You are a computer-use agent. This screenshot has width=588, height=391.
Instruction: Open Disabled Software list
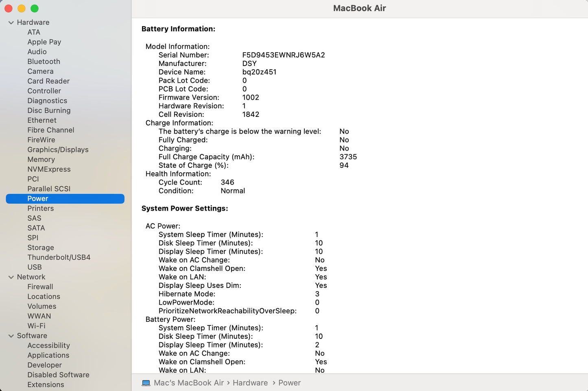click(x=58, y=375)
